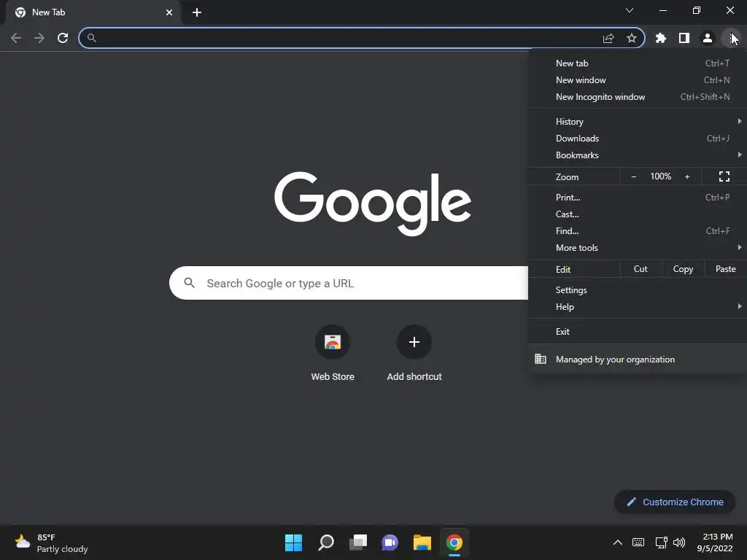The width and height of the screenshot is (747, 560).
Task: Click the touch keyboard tray icon
Action: pos(638,542)
